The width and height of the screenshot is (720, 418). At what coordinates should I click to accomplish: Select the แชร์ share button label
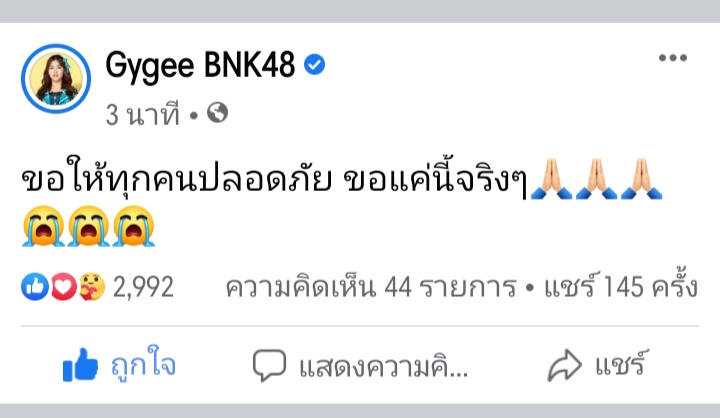pos(622,365)
